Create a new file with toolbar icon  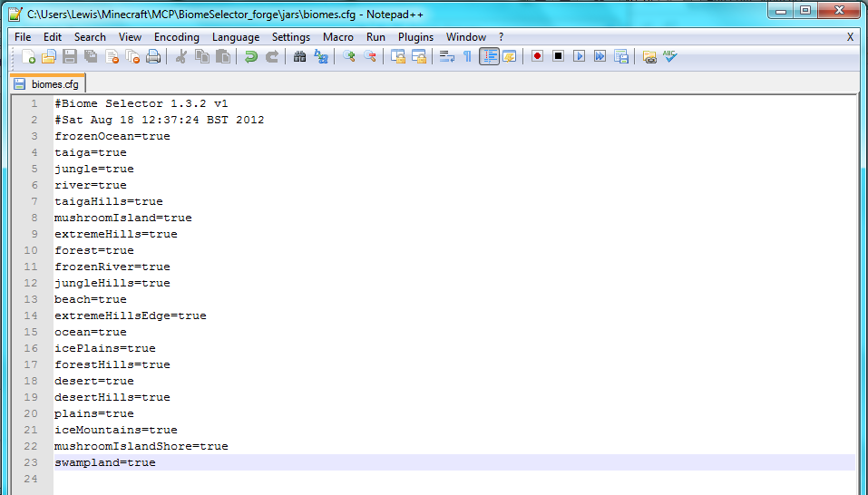pyautogui.click(x=28, y=56)
